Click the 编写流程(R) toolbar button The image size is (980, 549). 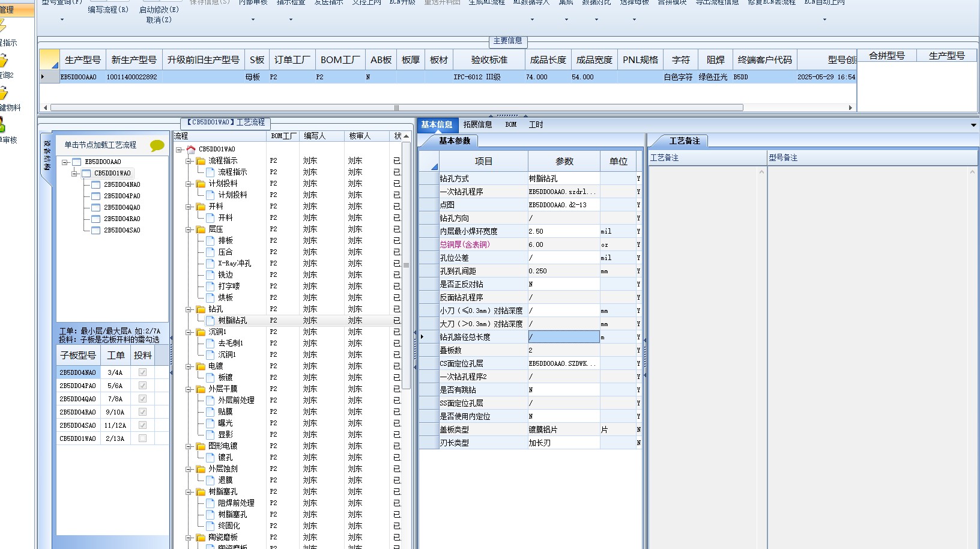(x=108, y=10)
